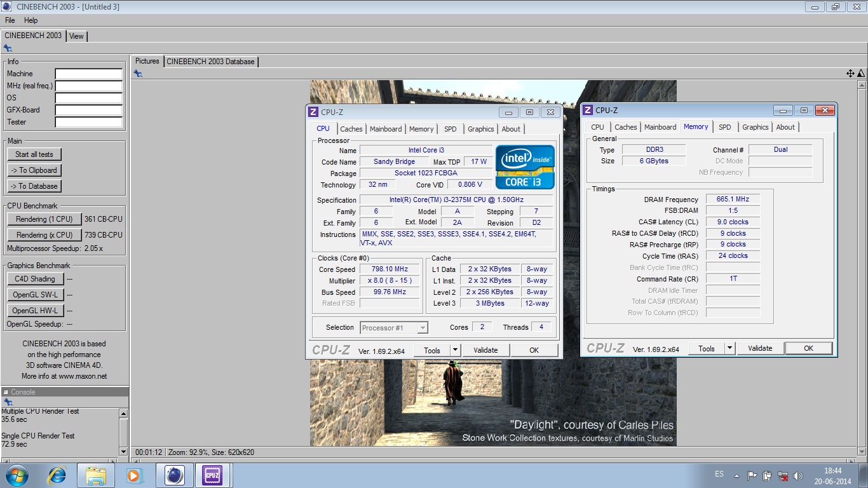Click the Intel Core i3 logo badge
Viewport: 868px width, 488px height.
pos(525,167)
